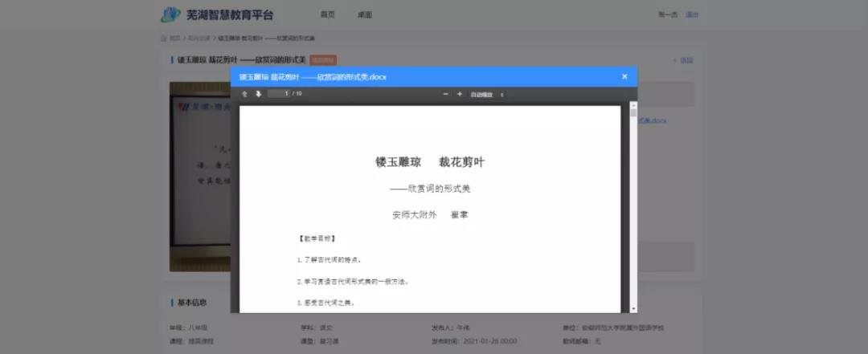Click the document title 镂玉雕琼 裁花剪叶
Image resolution: width=868 pixels, height=354 pixels.
click(x=429, y=162)
